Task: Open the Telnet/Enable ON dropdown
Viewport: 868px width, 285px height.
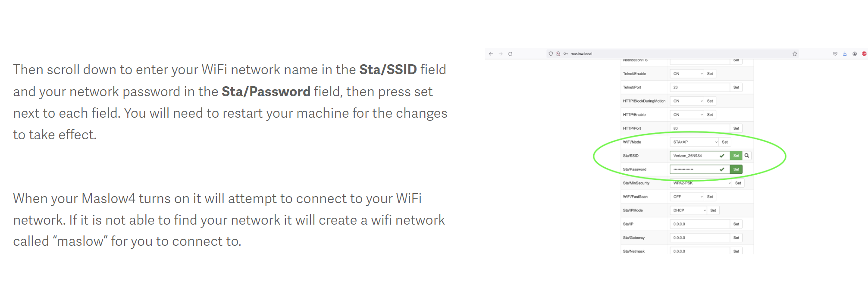Action: (687, 74)
